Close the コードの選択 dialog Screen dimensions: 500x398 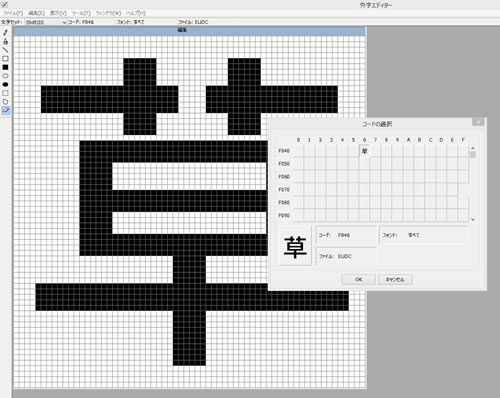(x=478, y=122)
